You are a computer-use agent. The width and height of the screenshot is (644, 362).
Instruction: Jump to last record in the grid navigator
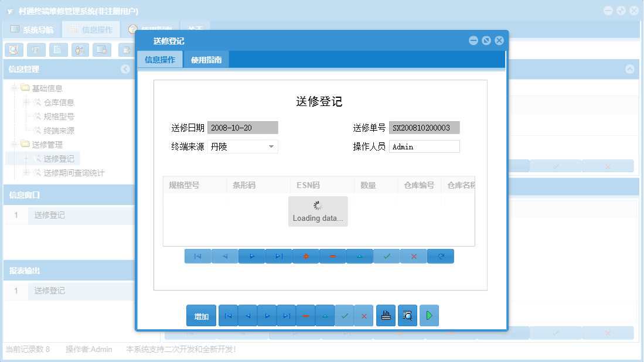click(x=278, y=256)
